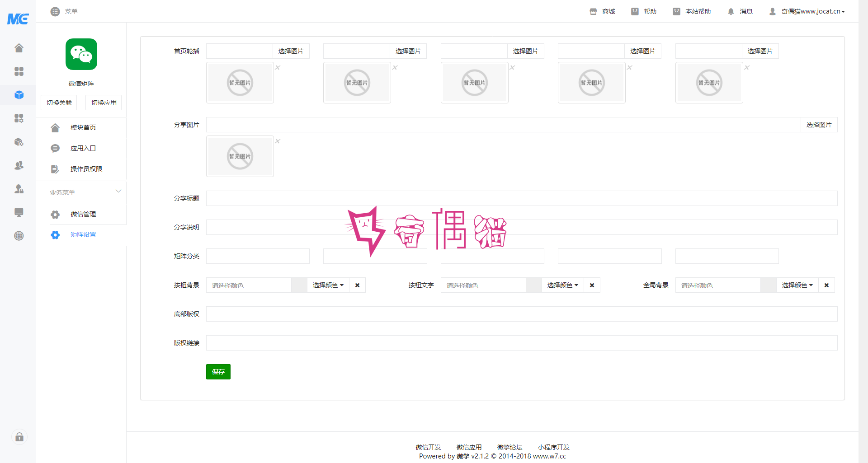The width and height of the screenshot is (868, 463).
Task: Open 模块首页 menu item
Action: pyautogui.click(x=83, y=127)
